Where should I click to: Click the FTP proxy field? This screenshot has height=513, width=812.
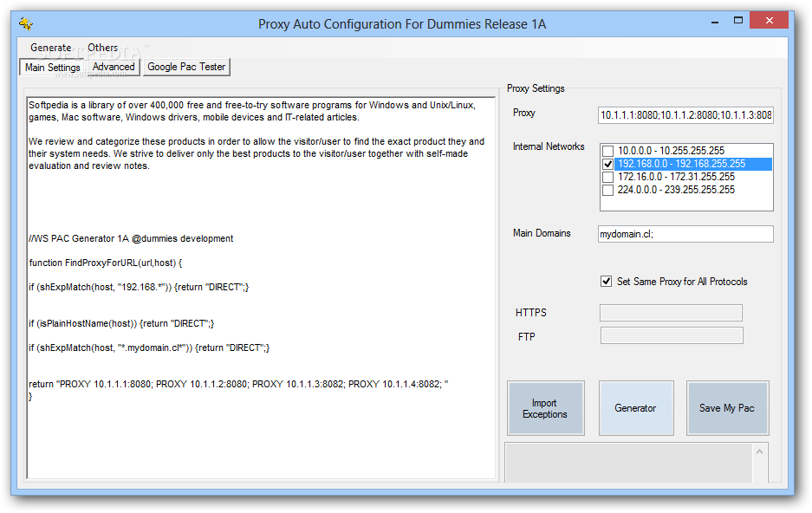coord(671,335)
